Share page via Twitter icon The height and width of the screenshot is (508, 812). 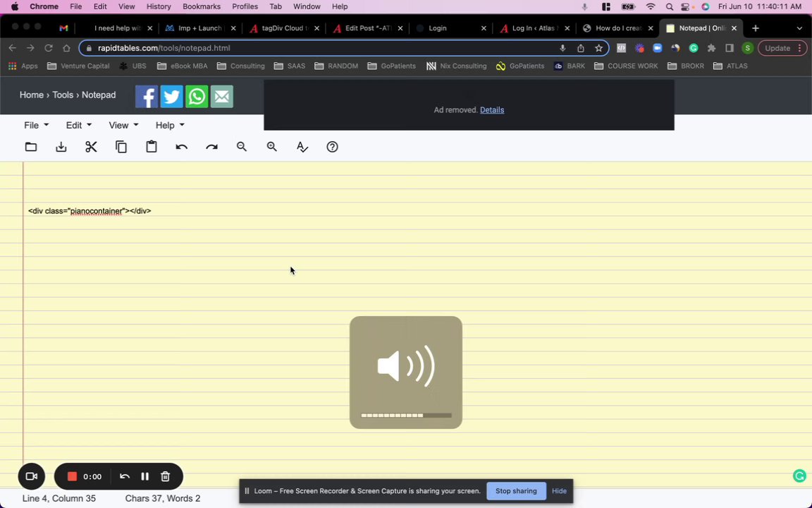(171, 97)
